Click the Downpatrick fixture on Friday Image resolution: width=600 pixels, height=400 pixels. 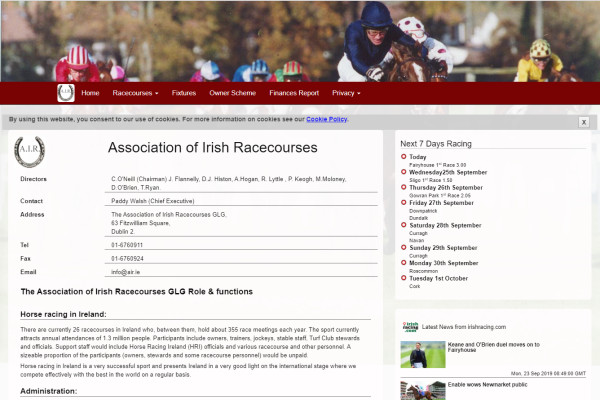click(x=423, y=211)
